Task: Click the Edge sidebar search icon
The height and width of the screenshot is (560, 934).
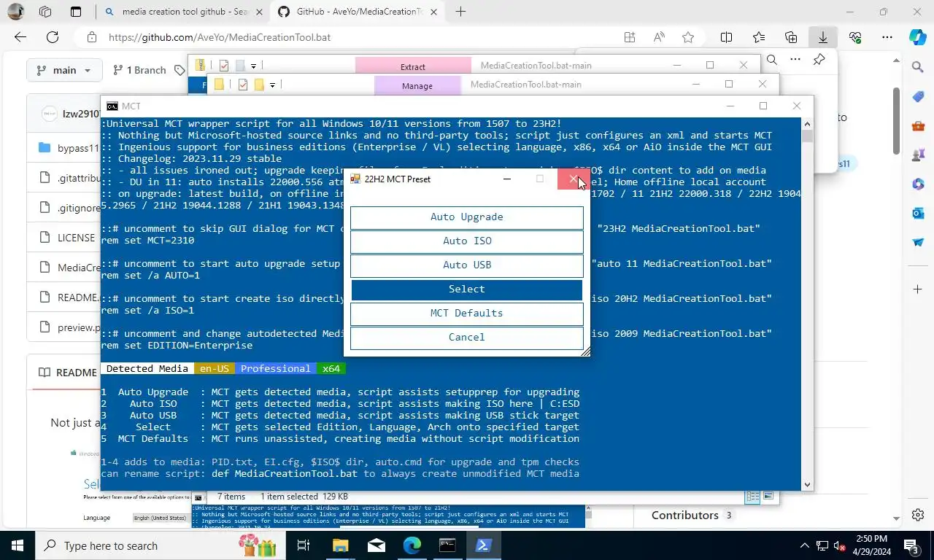Action: coord(918,67)
